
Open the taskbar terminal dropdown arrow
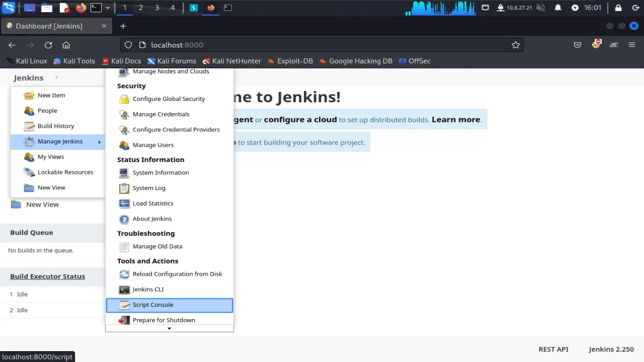coord(107,8)
